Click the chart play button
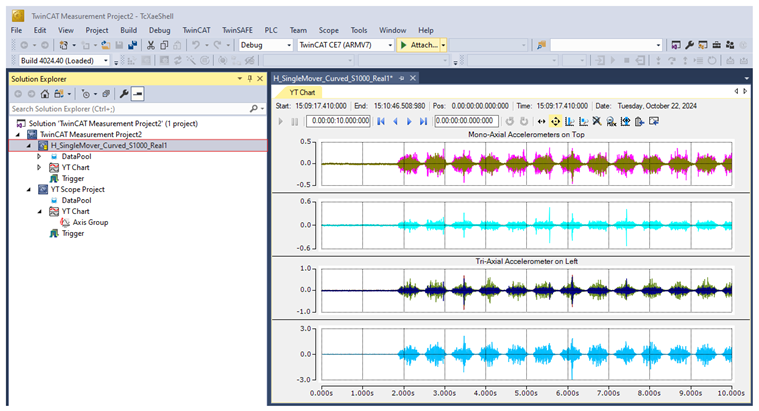Image resolution: width=759 pixels, height=411 pixels. [281, 121]
